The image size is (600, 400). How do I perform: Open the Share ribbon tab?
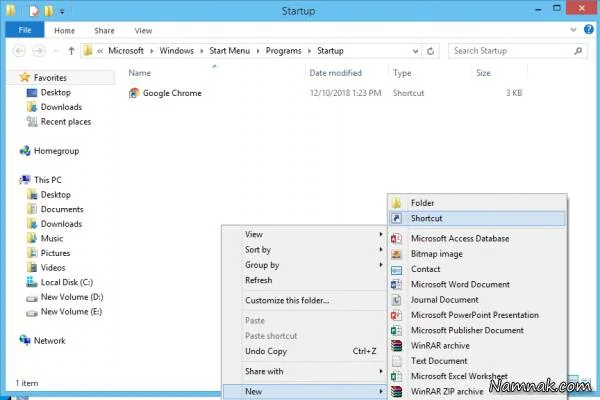coord(104,31)
